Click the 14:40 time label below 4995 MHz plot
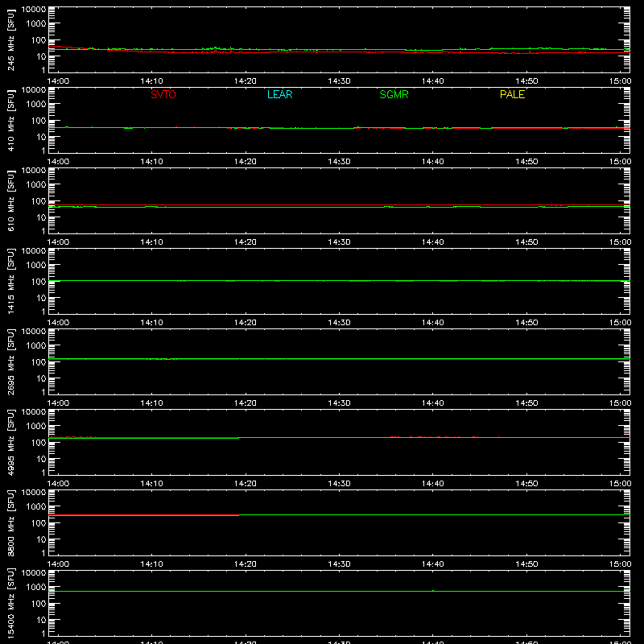The image size is (644, 644). coord(433,484)
